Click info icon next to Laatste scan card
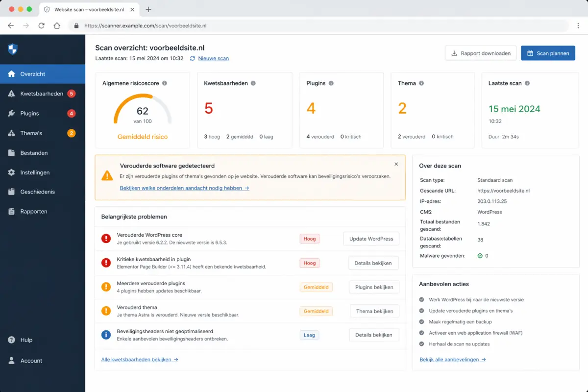The height and width of the screenshot is (392, 588). tap(527, 83)
